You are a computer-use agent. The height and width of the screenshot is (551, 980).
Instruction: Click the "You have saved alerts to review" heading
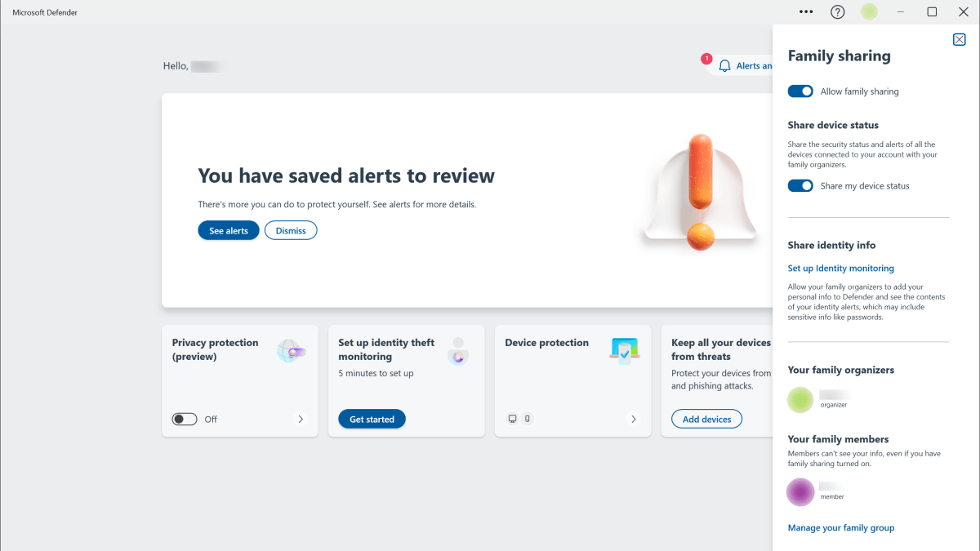click(x=346, y=176)
